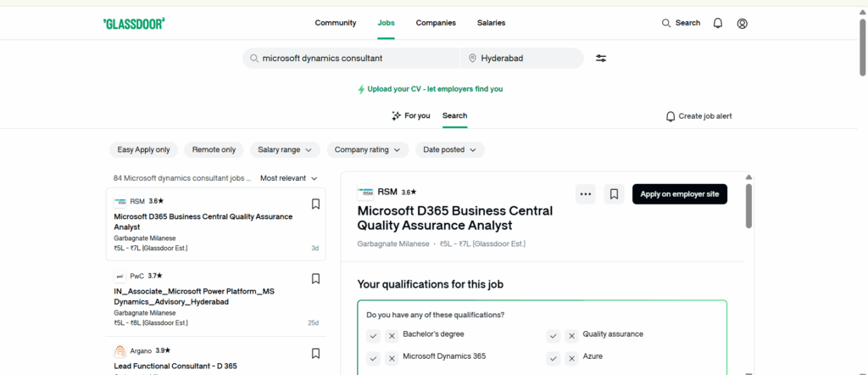Change the Most relevant sort order
The image size is (868, 375).
click(288, 179)
